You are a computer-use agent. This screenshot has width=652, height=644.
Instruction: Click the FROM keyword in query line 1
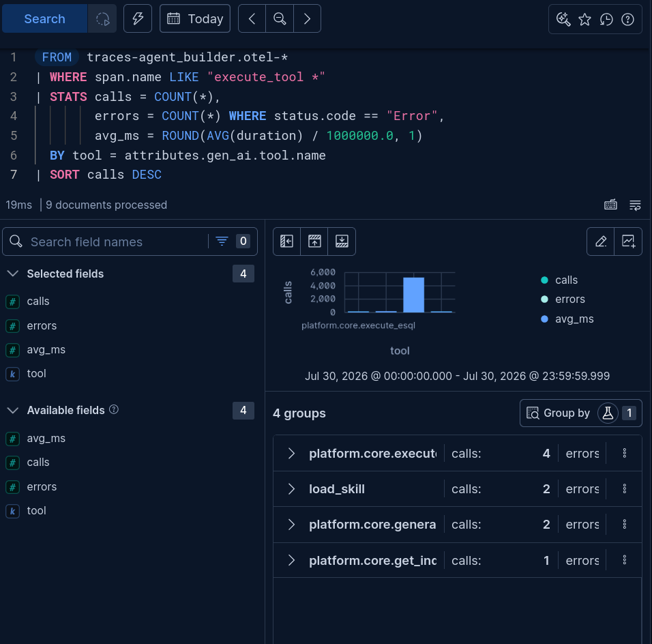(57, 57)
